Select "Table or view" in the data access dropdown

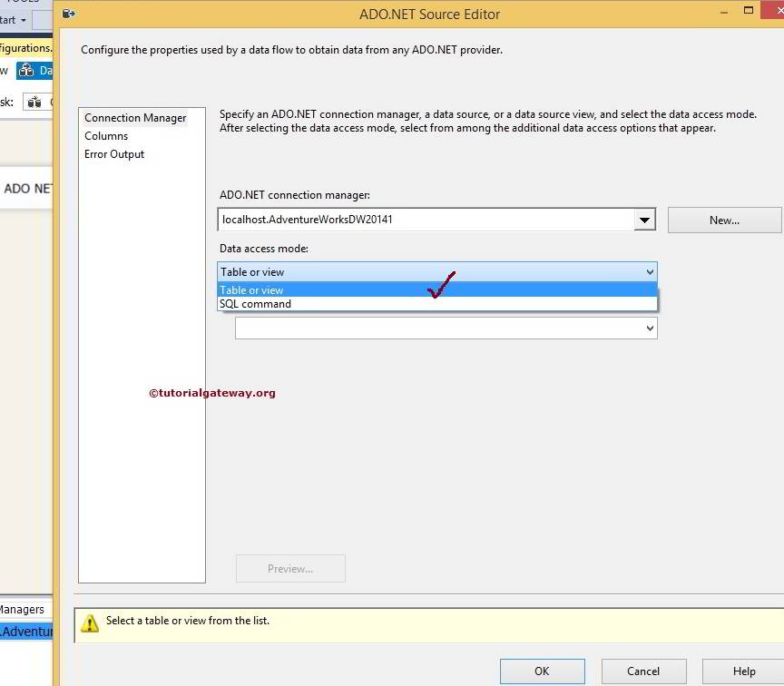[251, 289]
